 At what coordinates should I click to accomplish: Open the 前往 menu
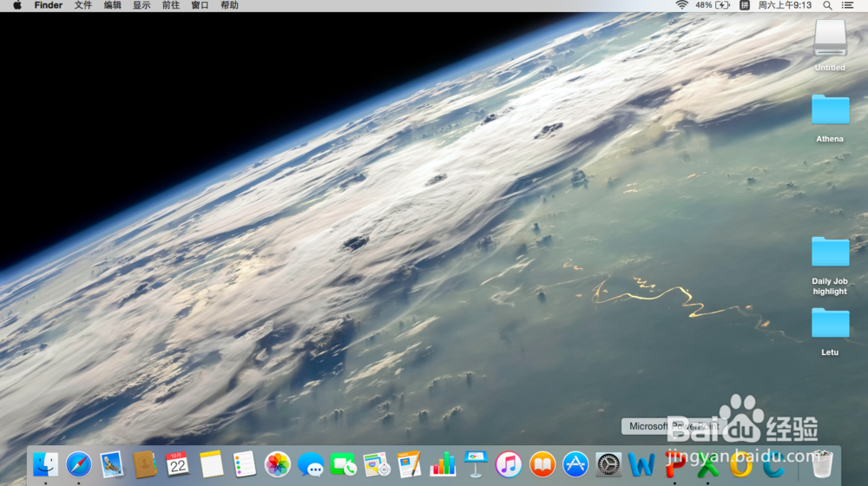pos(170,5)
